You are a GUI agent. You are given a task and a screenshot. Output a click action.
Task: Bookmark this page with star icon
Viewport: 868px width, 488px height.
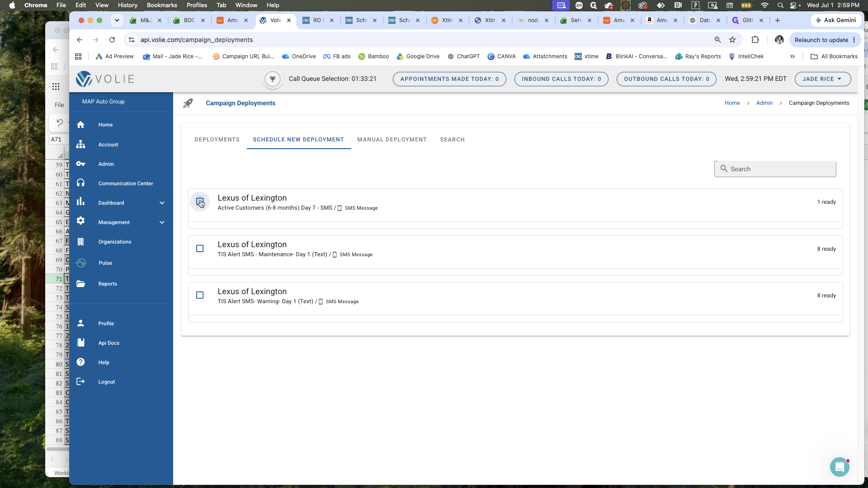(732, 40)
